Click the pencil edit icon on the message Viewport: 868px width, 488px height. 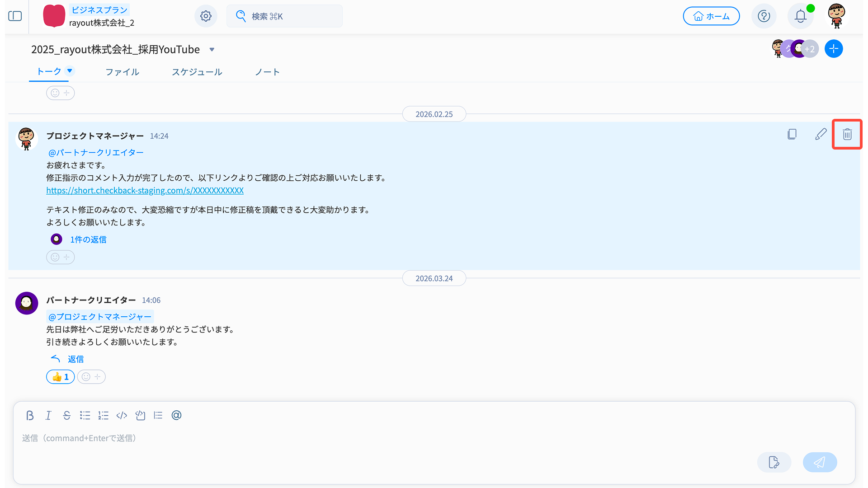(821, 134)
